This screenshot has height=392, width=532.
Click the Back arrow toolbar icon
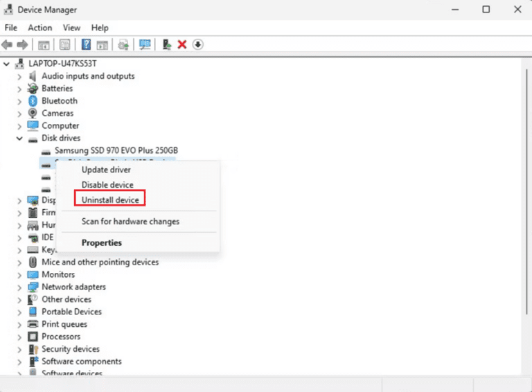click(x=7, y=44)
